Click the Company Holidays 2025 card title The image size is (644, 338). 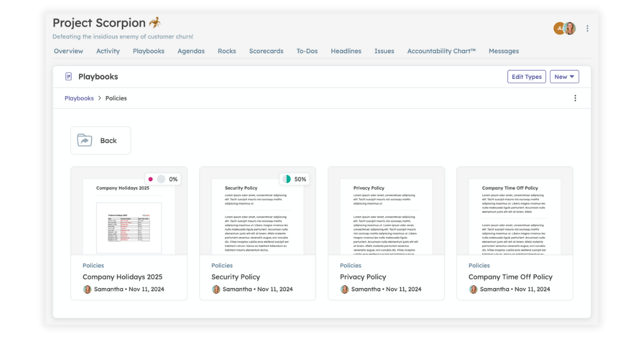[x=122, y=277]
